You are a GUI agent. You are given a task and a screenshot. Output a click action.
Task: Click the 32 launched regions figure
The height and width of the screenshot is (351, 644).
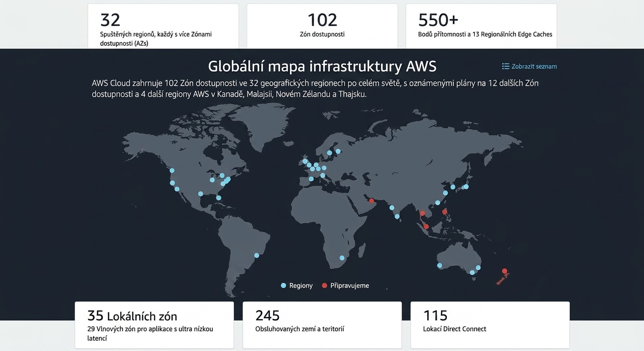110,20
